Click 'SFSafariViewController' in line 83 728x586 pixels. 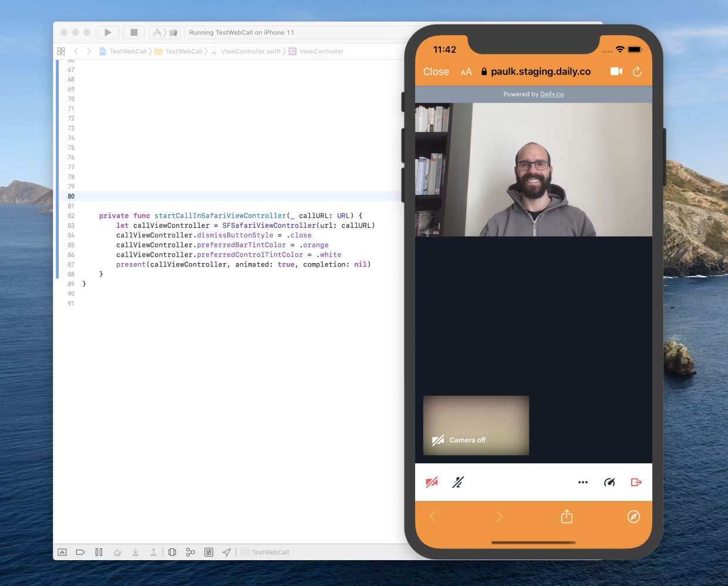coord(269,225)
